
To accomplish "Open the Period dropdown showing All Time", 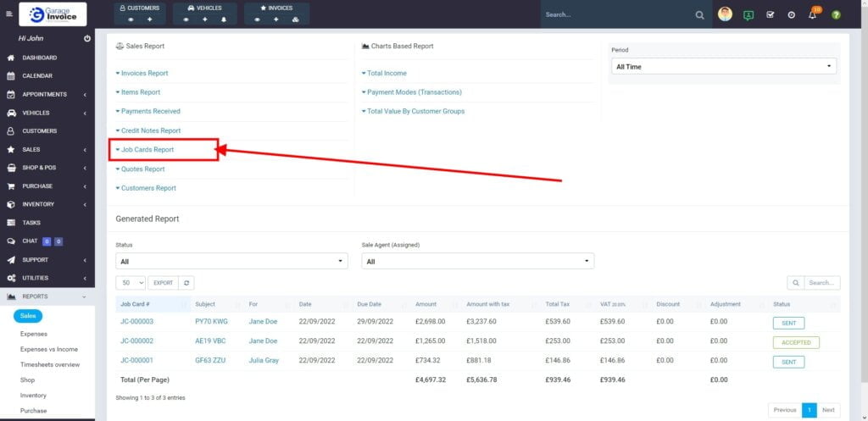I will pos(723,66).
